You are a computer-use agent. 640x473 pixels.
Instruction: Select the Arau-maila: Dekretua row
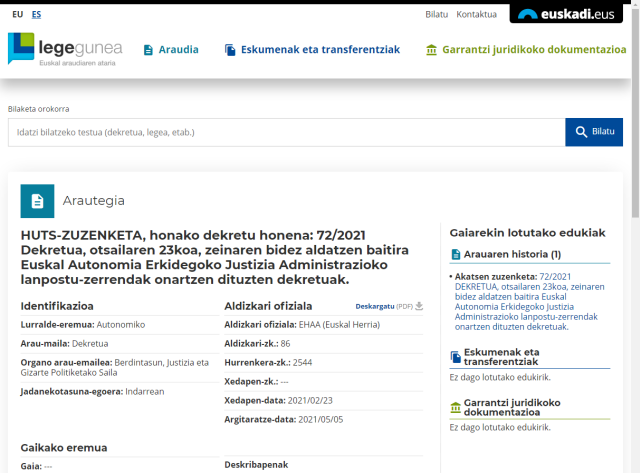point(120,344)
